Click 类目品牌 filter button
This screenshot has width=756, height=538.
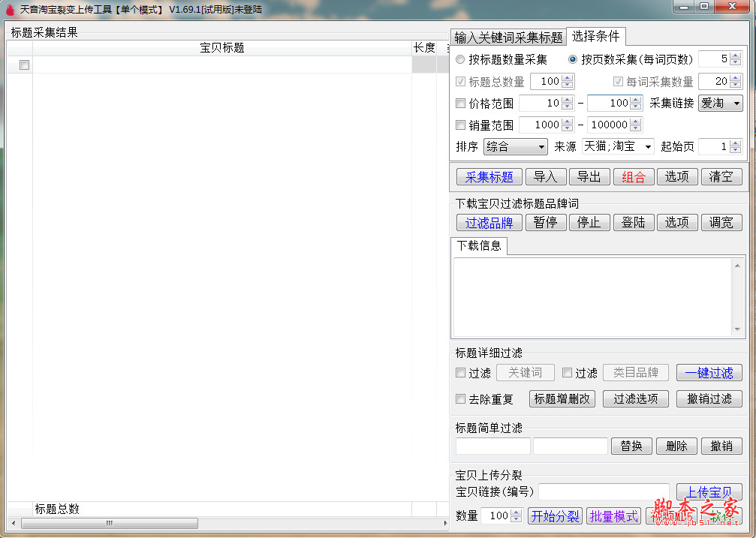(x=636, y=373)
